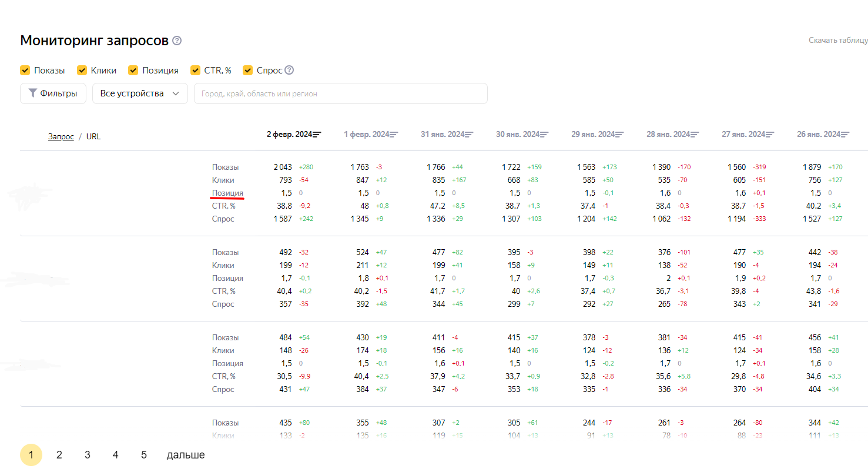The width and height of the screenshot is (868, 469).
Task: Click the sort icon for 1 февр. 2024
Action: pos(394,135)
